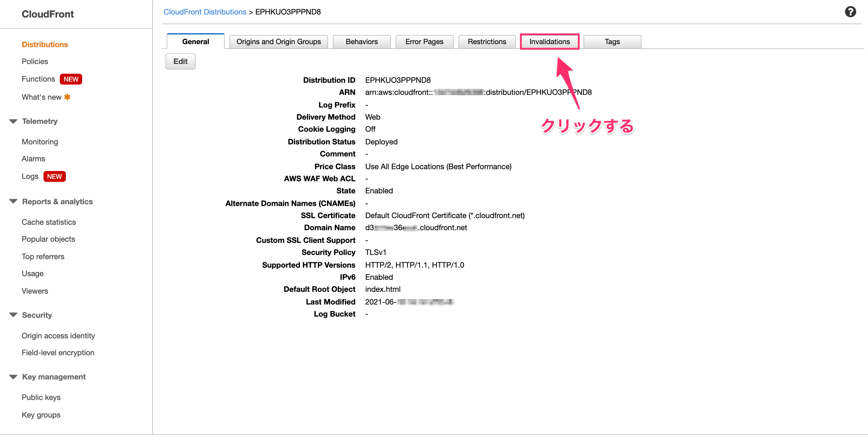Click the CloudFront title in the sidebar
Viewport: 868px width, 435px height.
(48, 14)
